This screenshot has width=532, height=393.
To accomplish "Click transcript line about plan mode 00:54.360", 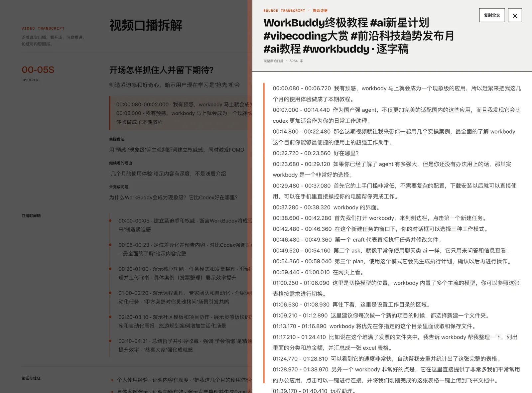I will tap(393, 261).
